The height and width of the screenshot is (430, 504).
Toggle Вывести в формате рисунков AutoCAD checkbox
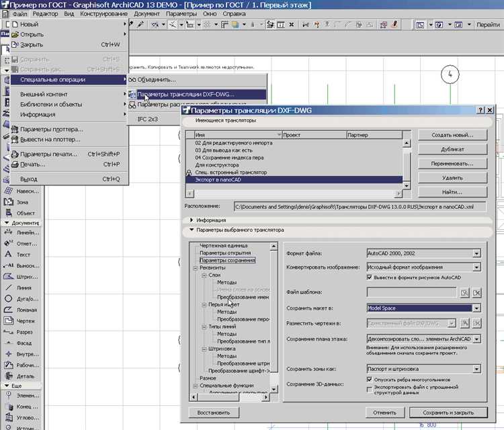pos(370,277)
